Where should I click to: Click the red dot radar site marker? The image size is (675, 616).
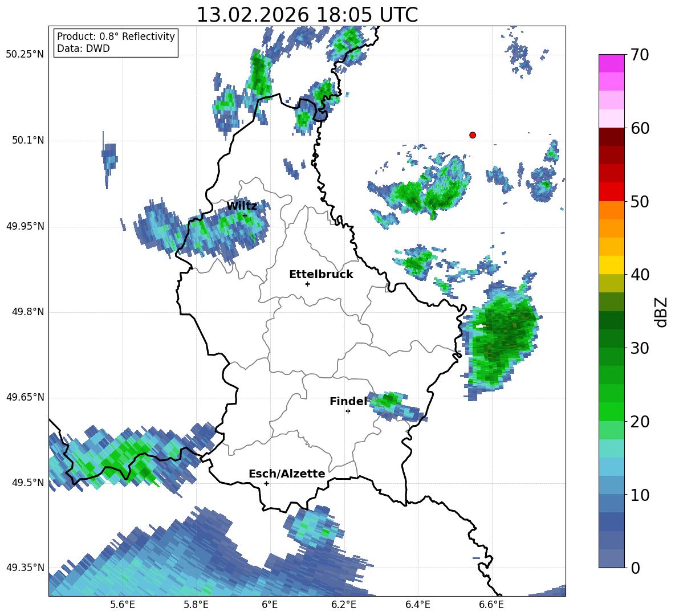[x=472, y=134]
